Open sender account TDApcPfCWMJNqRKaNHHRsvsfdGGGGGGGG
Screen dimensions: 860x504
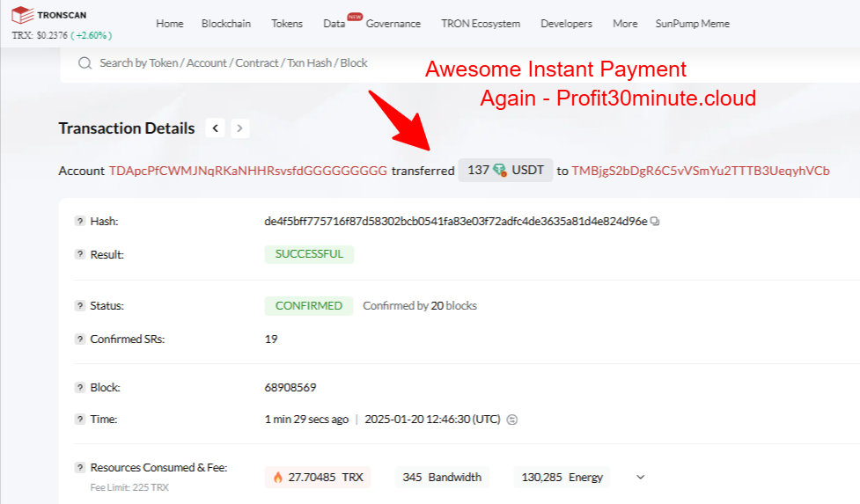tap(248, 171)
